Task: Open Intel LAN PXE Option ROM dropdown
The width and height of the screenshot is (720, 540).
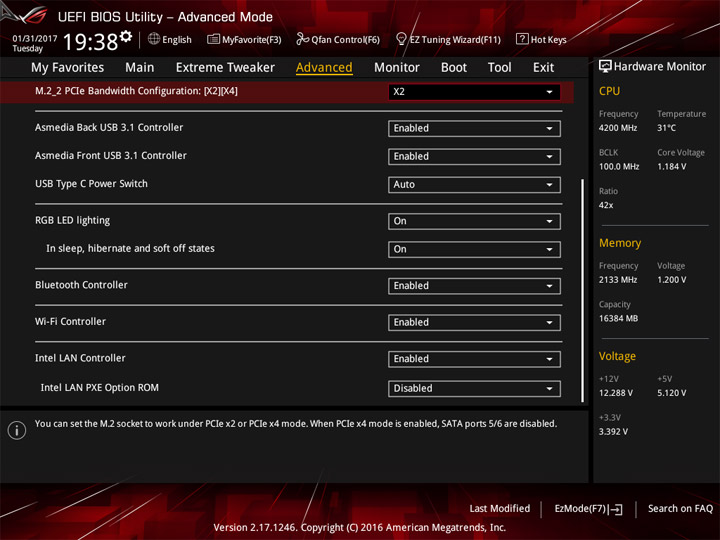Action: click(x=474, y=388)
